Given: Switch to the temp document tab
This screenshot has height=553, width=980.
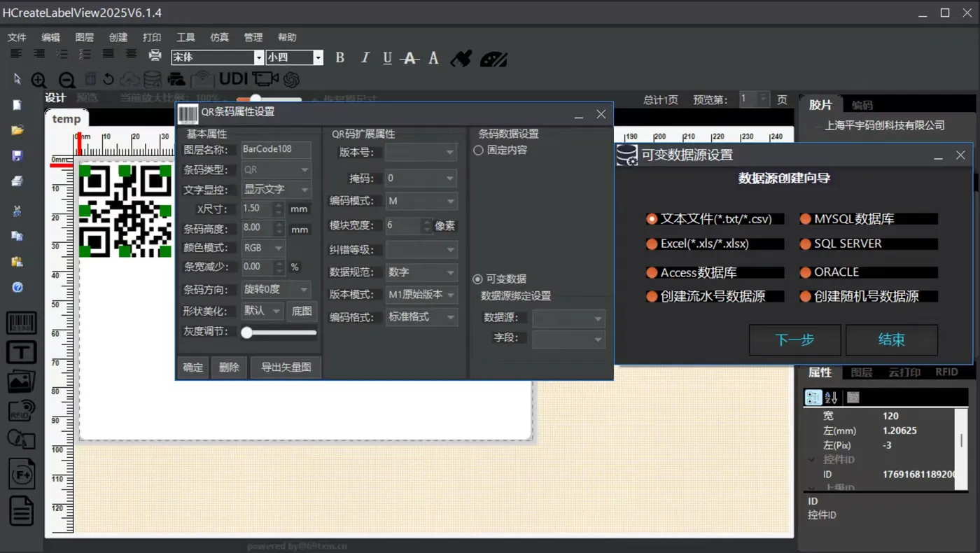Looking at the screenshot, I should [x=66, y=119].
